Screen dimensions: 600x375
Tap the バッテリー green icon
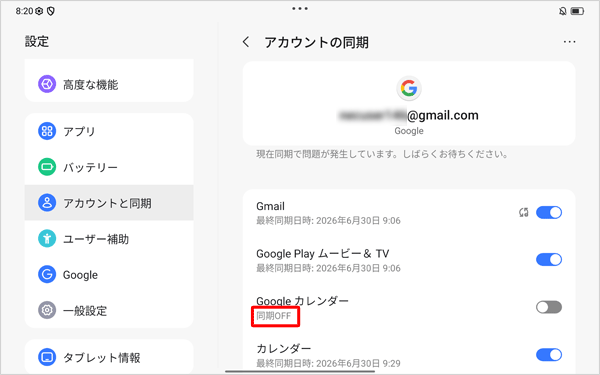[47, 167]
